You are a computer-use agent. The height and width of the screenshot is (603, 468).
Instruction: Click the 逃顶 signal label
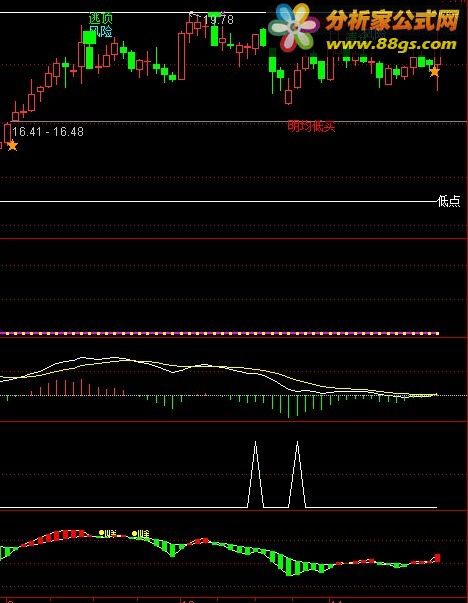pos(100,18)
